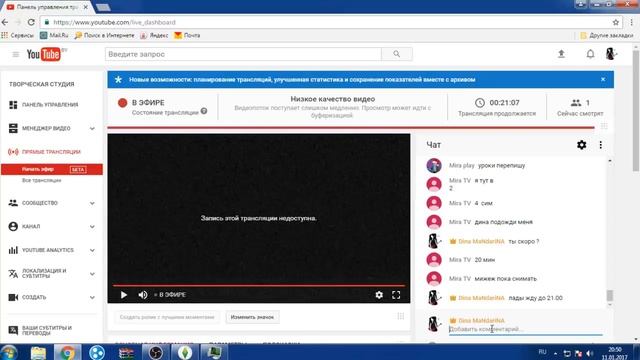Open Сообщество in the sidebar
Viewport: 640px width, 360px height.
point(40,203)
